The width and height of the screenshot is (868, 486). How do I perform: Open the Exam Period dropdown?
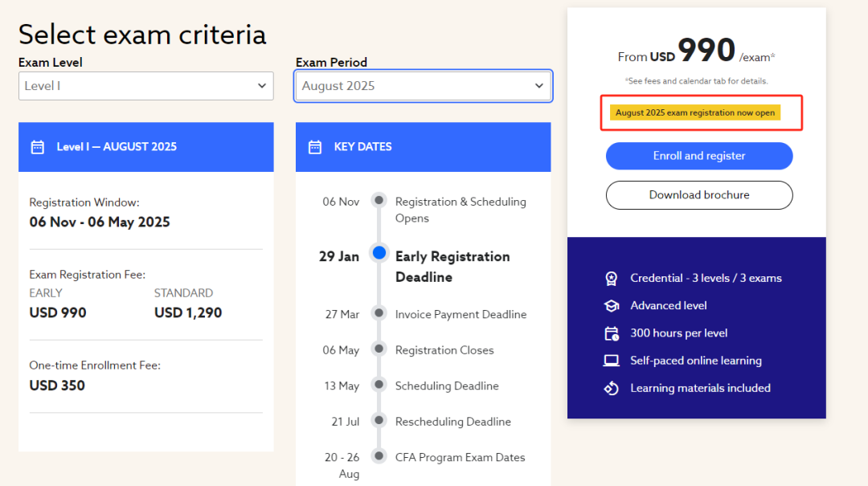(x=423, y=86)
